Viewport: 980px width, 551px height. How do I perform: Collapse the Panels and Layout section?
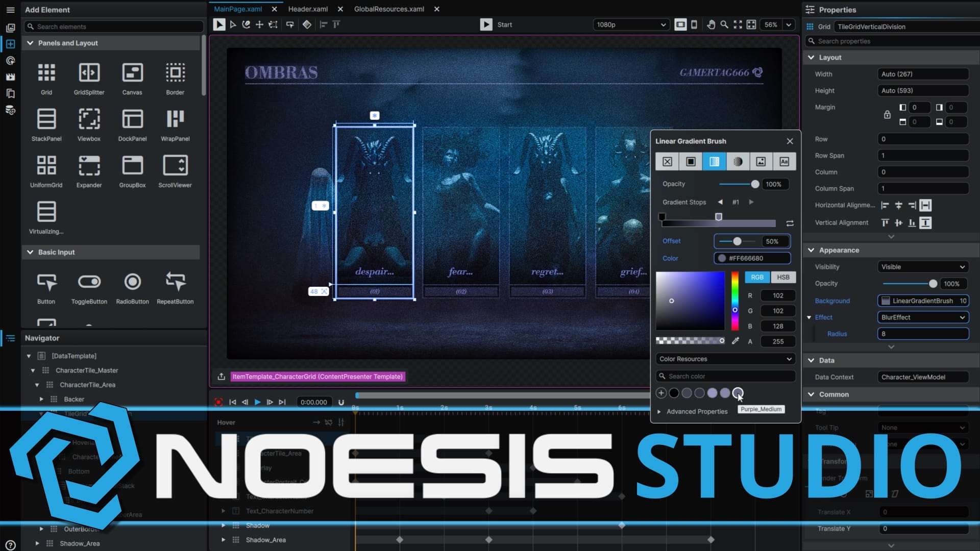point(30,43)
